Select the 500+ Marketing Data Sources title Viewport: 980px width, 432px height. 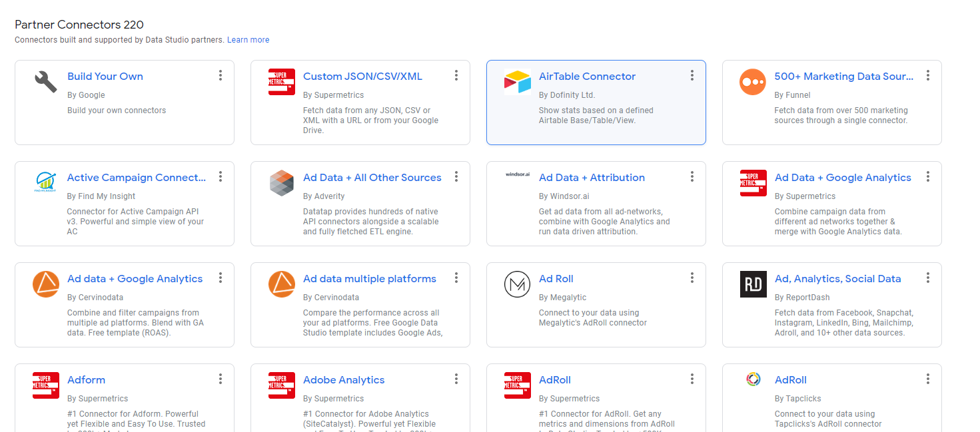coord(844,77)
